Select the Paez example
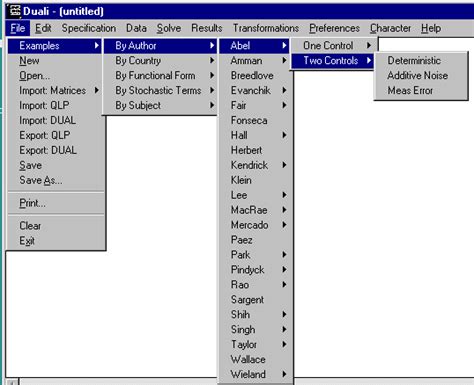Viewport: 474px width, 385px height. tap(256, 240)
